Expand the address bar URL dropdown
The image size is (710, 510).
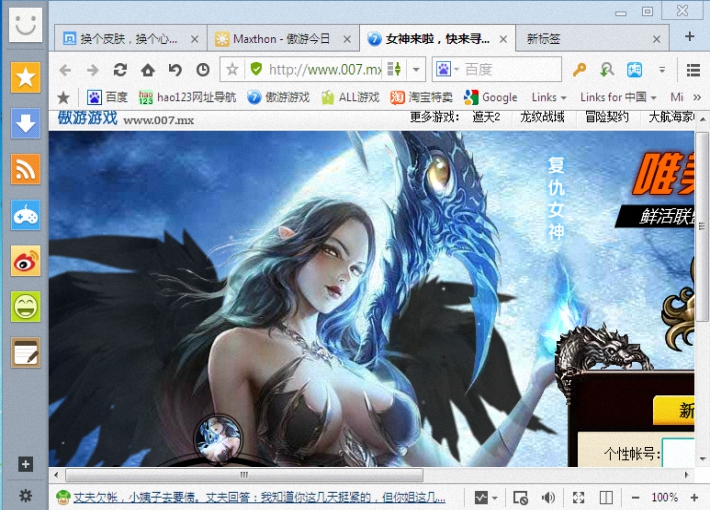[x=416, y=70]
